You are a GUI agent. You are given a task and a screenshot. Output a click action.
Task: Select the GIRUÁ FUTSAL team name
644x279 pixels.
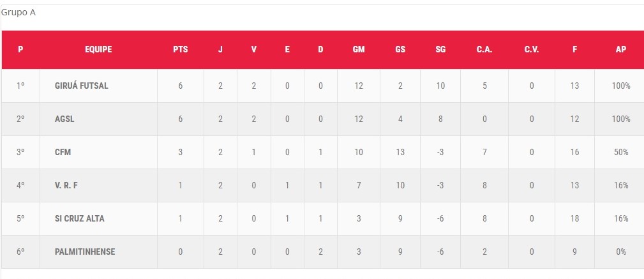point(81,86)
